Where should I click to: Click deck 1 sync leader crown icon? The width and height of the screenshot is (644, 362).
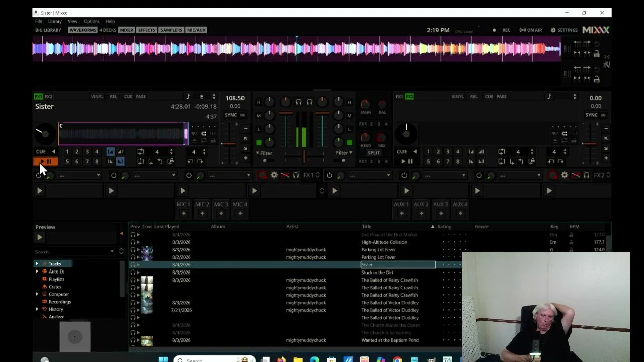pos(243,115)
